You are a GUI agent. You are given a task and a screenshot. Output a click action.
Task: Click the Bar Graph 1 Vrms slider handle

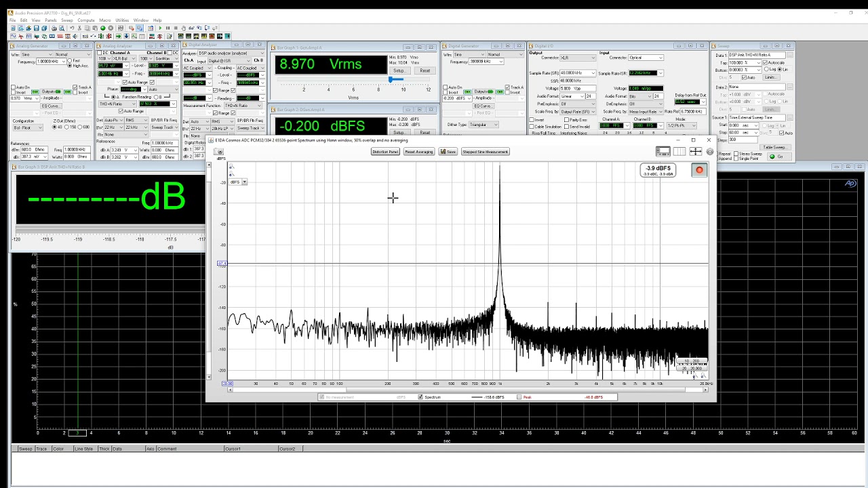point(391,80)
